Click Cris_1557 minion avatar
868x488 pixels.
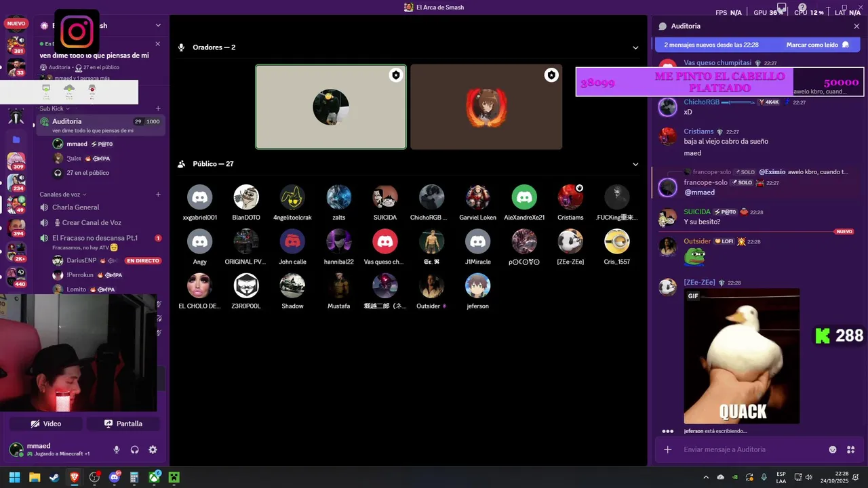tap(617, 241)
